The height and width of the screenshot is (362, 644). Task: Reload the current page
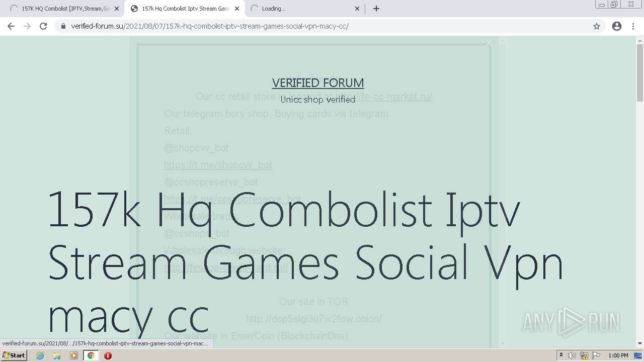point(43,26)
